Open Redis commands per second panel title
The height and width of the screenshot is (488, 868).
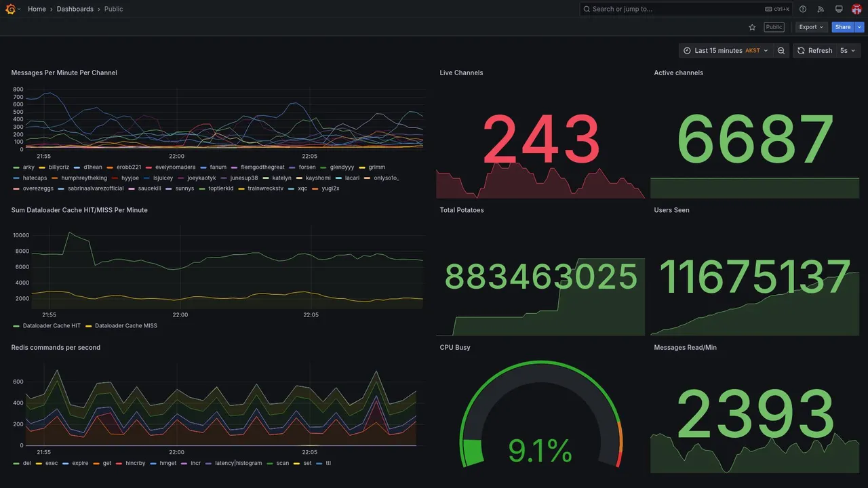tap(56, 347)
